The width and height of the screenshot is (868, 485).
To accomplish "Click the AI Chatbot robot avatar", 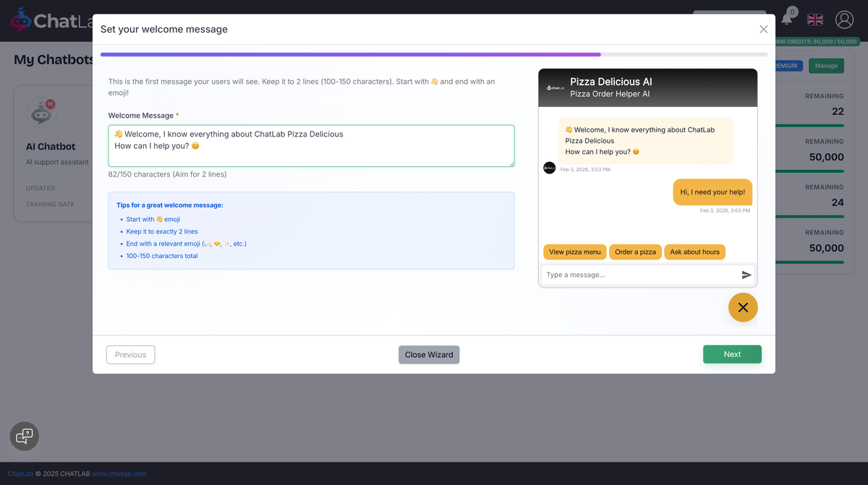I will 41,113.
